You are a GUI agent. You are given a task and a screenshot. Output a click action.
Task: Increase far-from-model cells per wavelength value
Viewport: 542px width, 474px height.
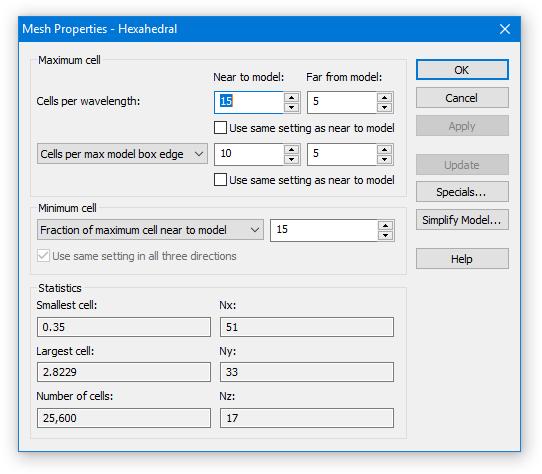click(384, 97)
